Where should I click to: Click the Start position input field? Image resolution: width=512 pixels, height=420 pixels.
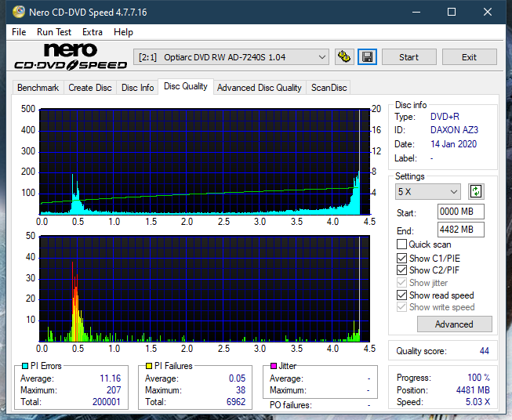[x=460, y=212]
